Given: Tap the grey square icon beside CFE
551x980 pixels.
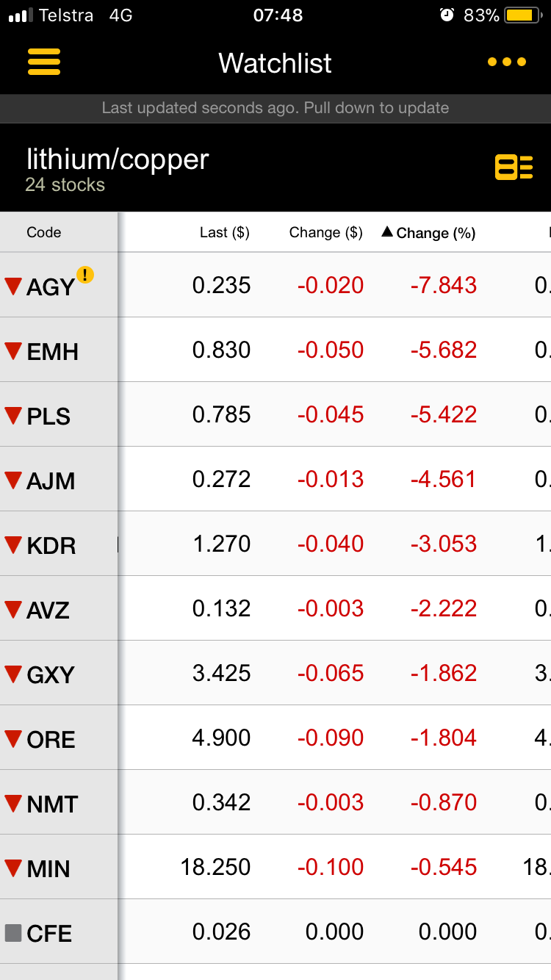Looking at the screenshot, I should 13,933.
